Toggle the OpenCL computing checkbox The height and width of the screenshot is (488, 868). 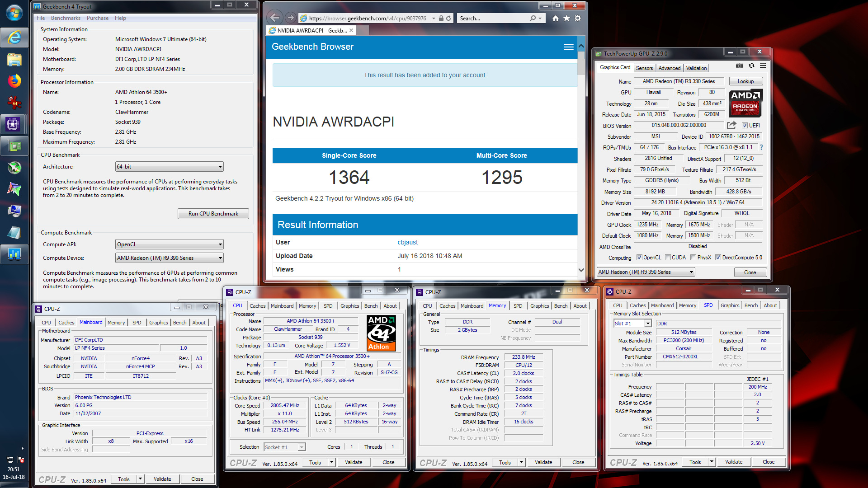(639, 258)
